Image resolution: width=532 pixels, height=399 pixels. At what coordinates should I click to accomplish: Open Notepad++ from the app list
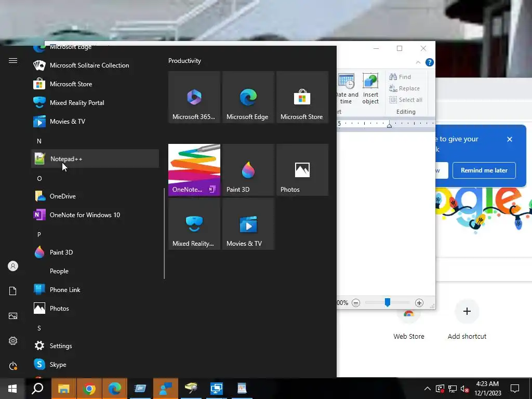click(x=95, y=158)
